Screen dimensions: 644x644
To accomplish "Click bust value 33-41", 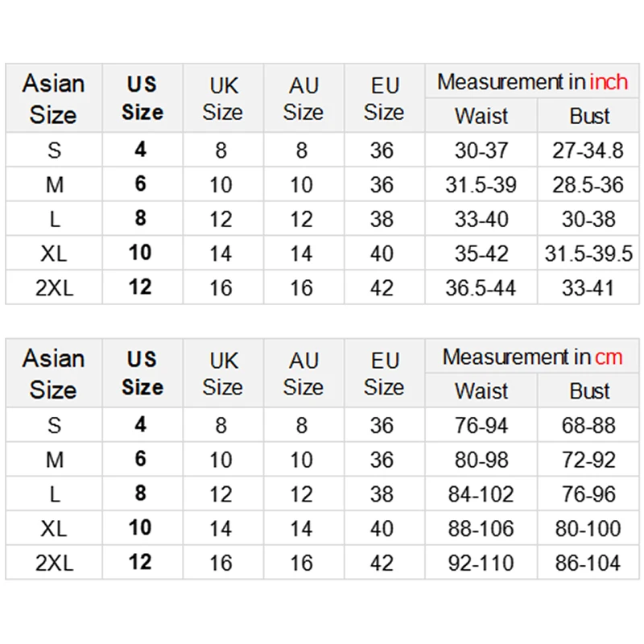I will 588,288.
